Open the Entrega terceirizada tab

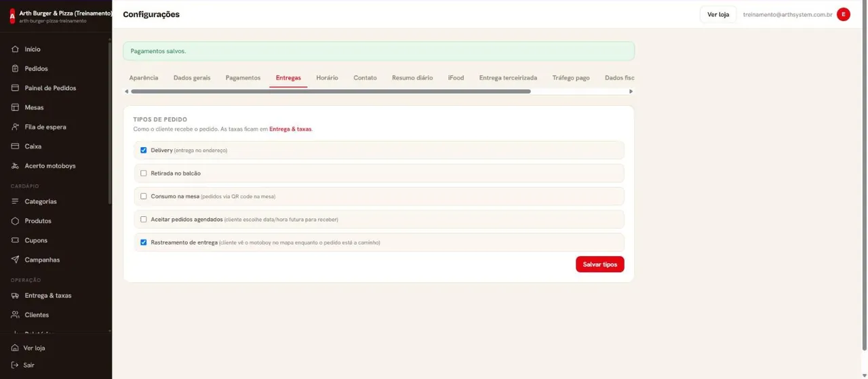pos(508,78)
